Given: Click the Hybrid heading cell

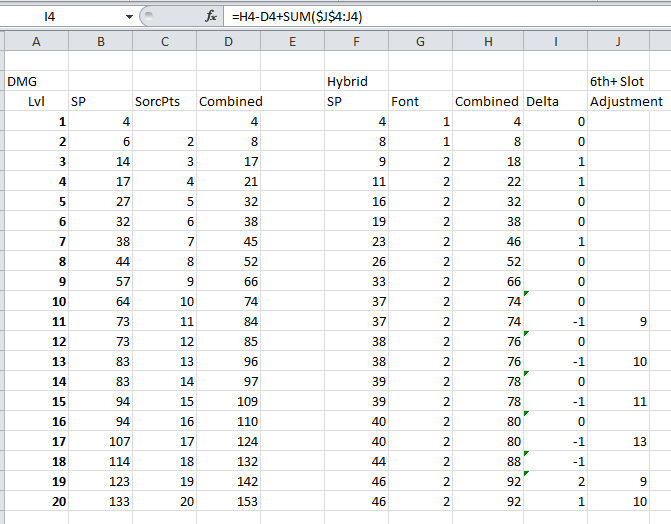Looking at the screenshot, I should 356,81.
